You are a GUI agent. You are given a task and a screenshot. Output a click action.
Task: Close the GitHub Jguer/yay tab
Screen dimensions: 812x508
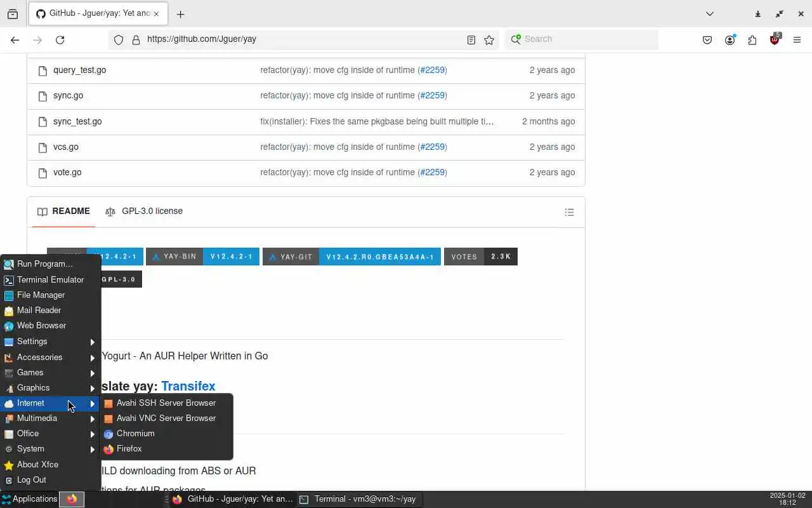(156, 14)
